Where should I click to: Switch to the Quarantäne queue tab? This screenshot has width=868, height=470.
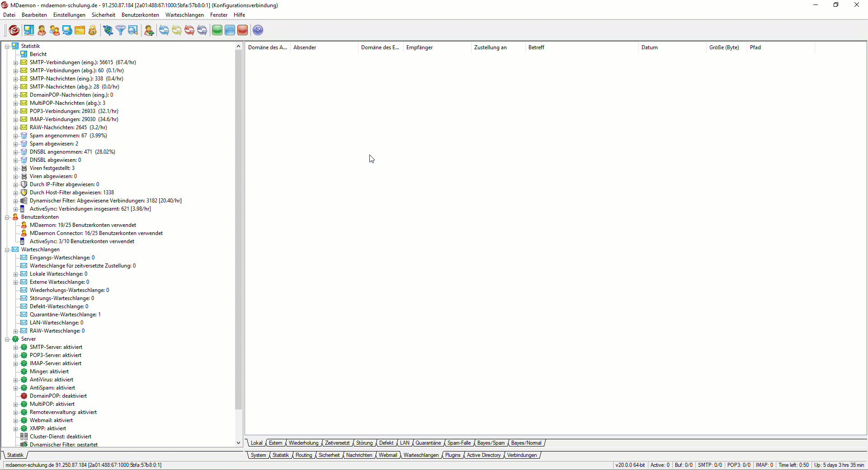pos(428,443)
